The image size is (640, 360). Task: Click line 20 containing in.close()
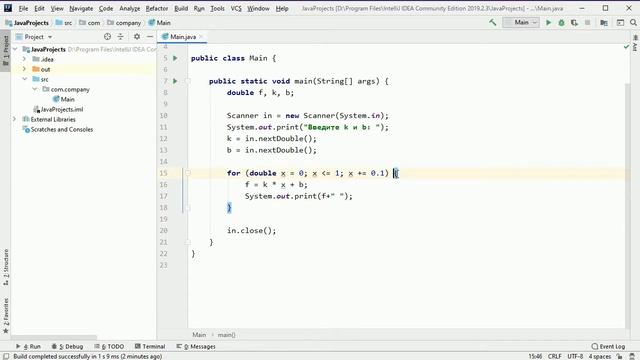(251, 231)
